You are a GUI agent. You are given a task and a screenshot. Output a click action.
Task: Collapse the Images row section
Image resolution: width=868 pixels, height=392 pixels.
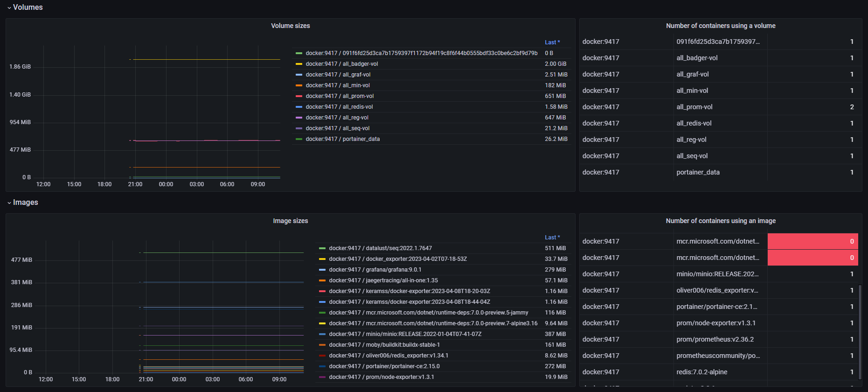22,203
